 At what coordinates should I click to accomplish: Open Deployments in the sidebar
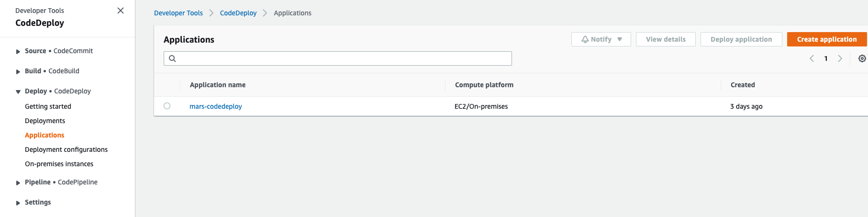coord(45,121)
